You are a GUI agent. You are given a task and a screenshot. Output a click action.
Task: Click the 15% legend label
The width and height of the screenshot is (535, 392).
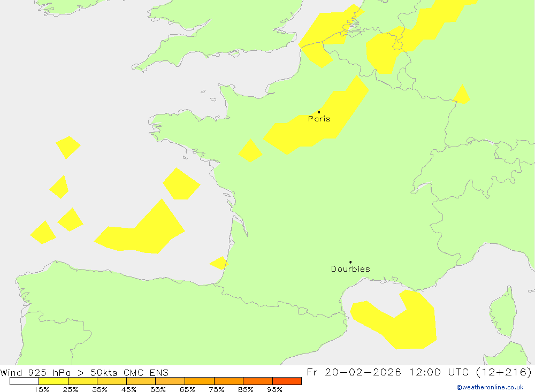click(41, 389)
